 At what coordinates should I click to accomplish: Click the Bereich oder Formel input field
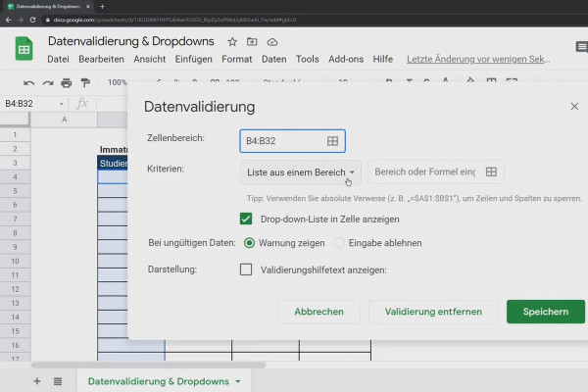[436, 171]
